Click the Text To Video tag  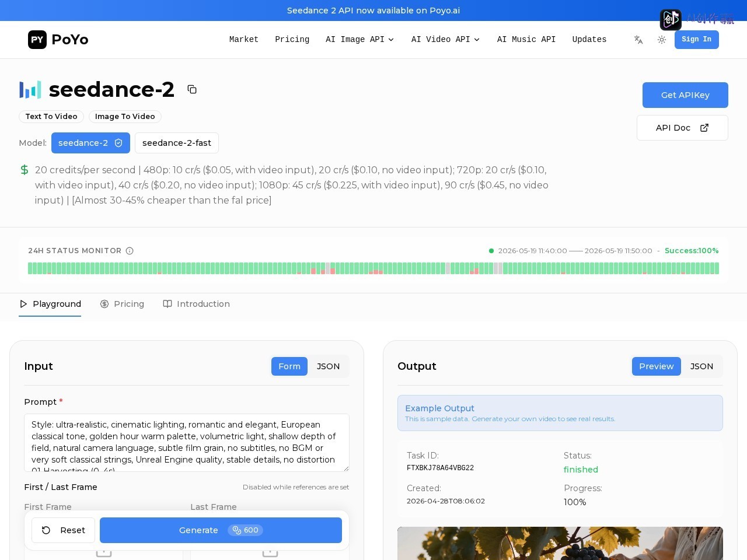51,117
